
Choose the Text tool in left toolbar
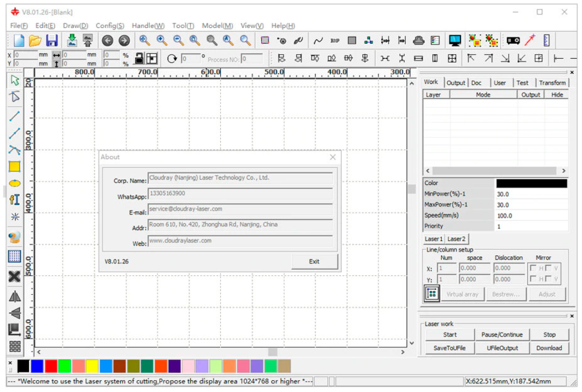[15, 199]
